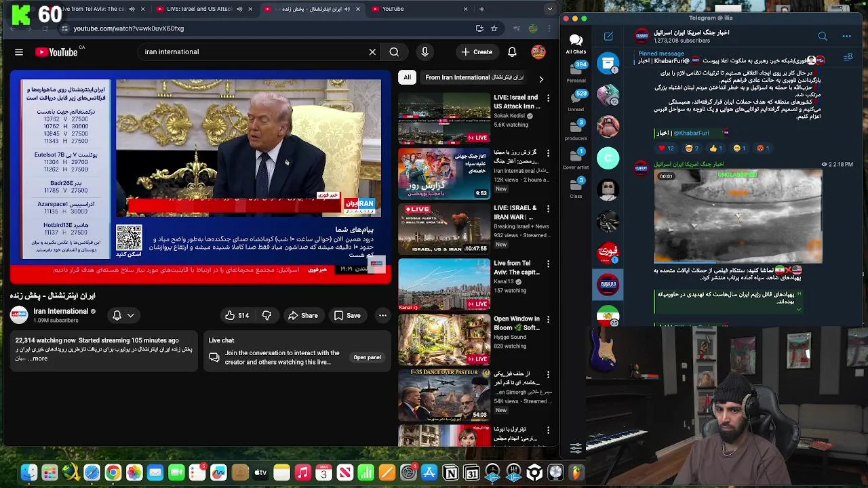Open Telegram folder settings sliders icon
Viewport: 868px width, 488px height.
pos(576,448)
